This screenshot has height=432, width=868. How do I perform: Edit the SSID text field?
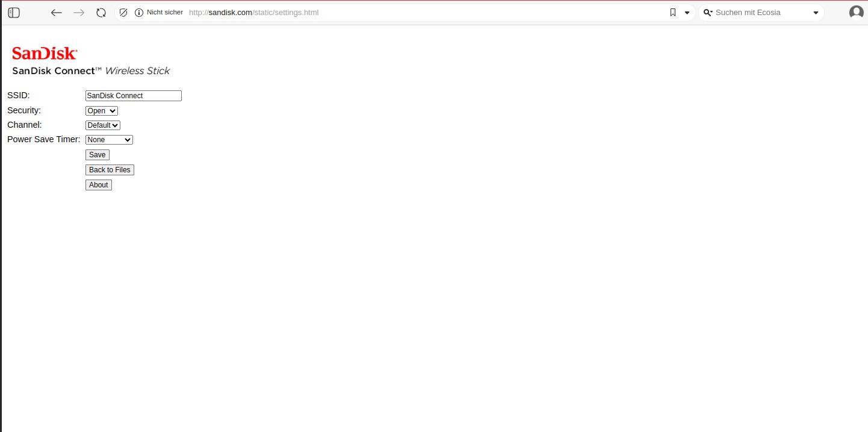134,96
